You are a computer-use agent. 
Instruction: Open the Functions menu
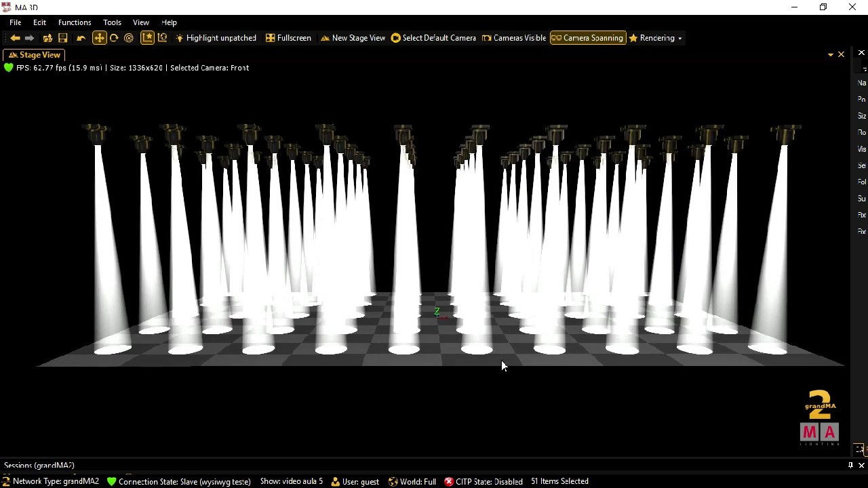(75, 22)
